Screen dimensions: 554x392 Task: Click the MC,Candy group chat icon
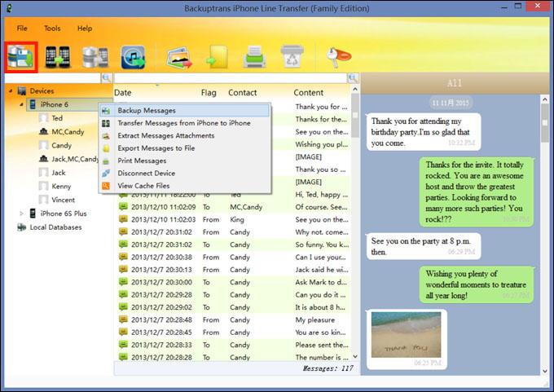pyautogui.click(x=43, y=131)
